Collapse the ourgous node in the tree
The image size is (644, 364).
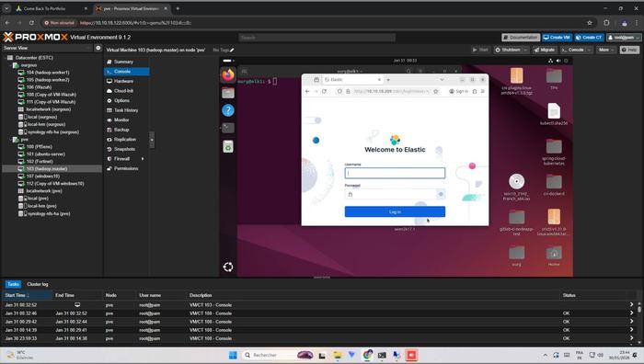point(10,65)
